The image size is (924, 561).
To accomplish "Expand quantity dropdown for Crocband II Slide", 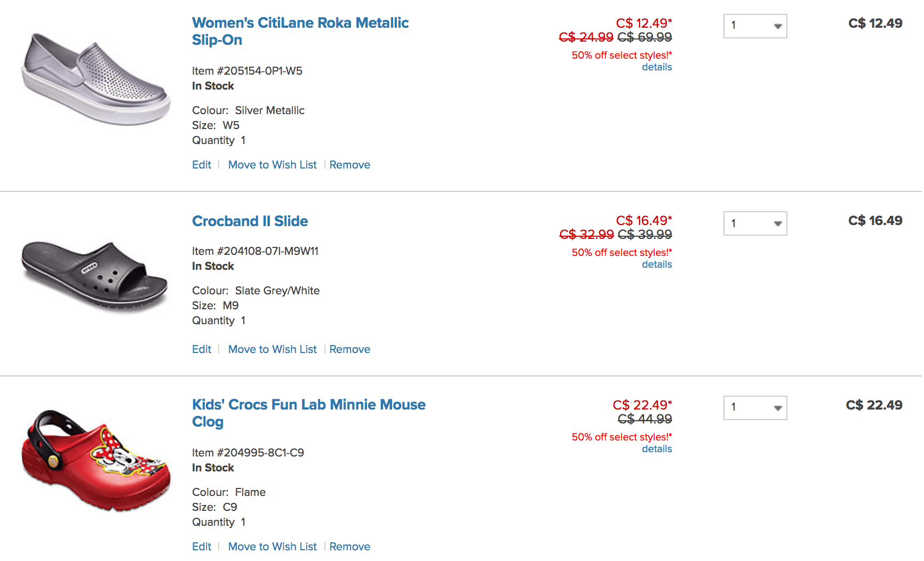I will click(x=755, y=223).
